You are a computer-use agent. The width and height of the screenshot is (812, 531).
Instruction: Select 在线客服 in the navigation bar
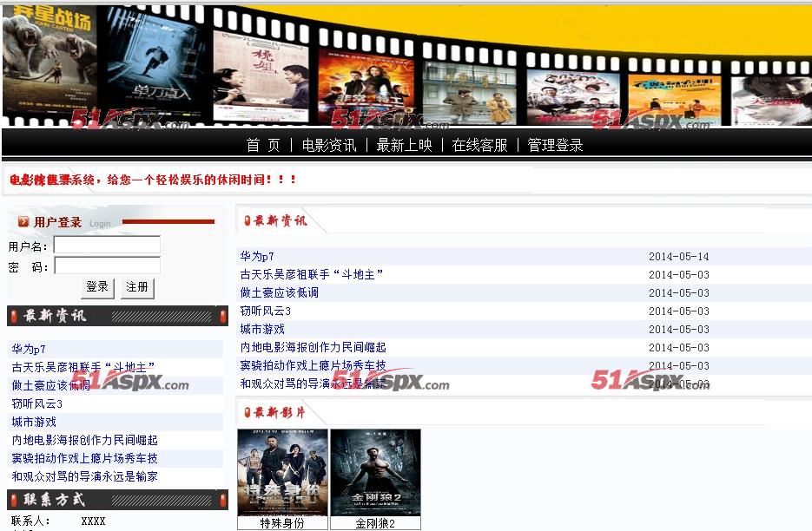click(x=479, y=146)
